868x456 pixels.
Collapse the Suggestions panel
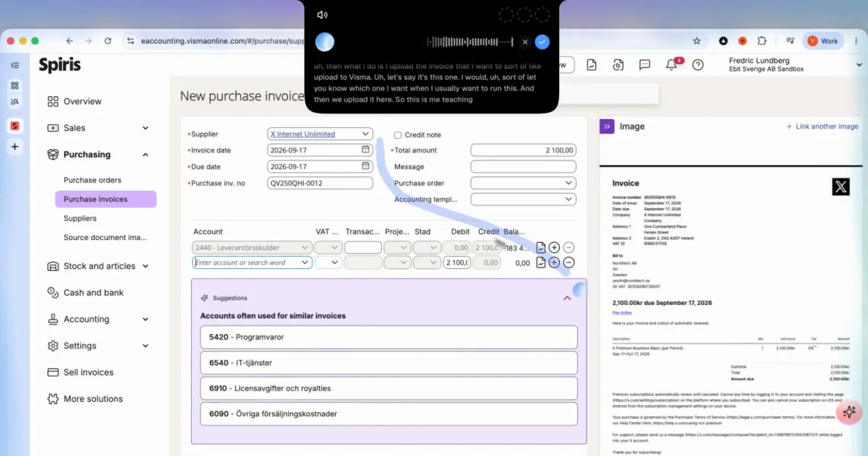pyautogui.click(x=567, y=298)
